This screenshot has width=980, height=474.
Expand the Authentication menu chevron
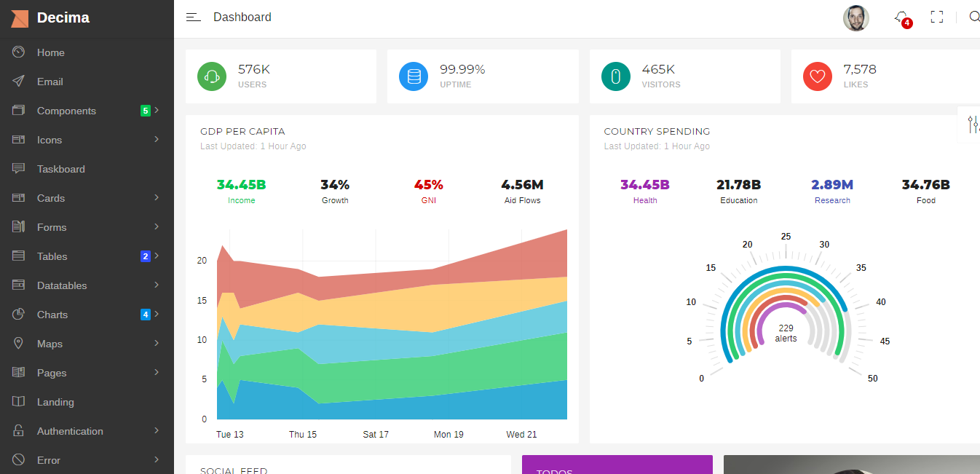[157, 431]
